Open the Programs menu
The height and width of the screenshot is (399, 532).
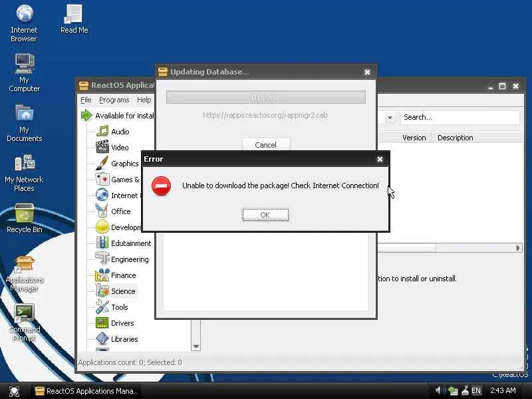[x=114, y=100]
